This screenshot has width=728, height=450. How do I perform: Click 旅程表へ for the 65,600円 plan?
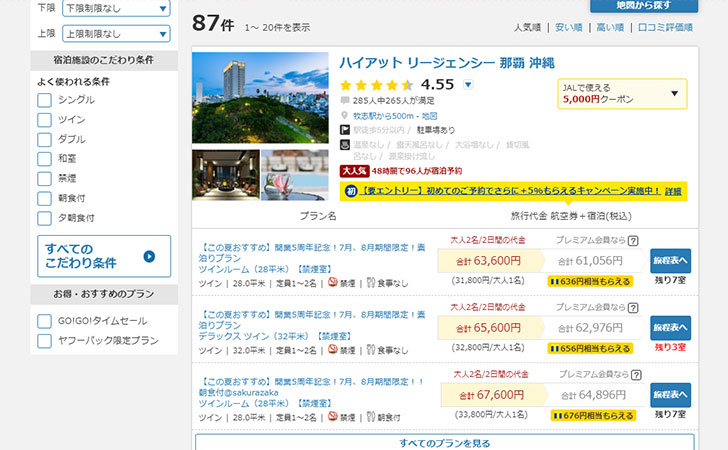pyautogui.click(x=670, y=328)
